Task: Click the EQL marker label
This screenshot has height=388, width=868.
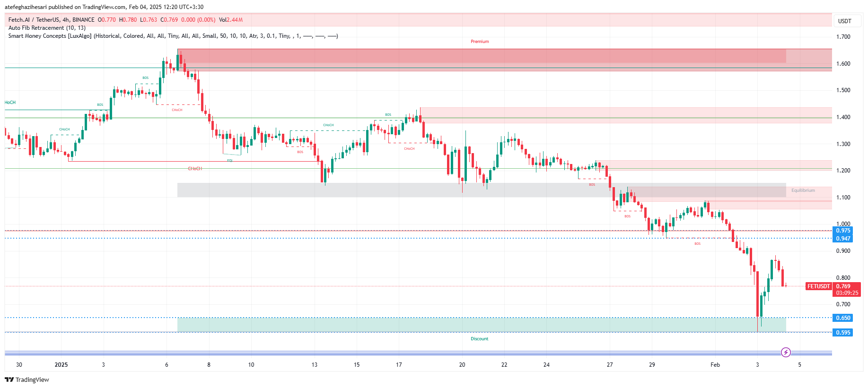Action: click(230, 161)
